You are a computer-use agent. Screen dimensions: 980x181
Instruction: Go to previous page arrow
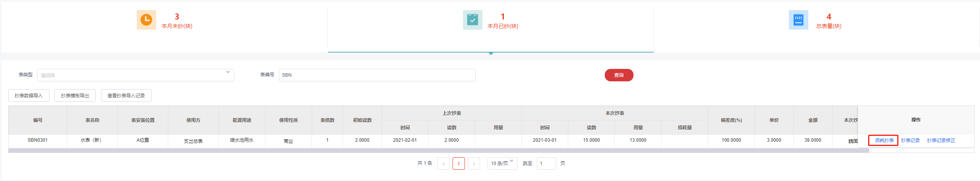click(x=444, y=163)
